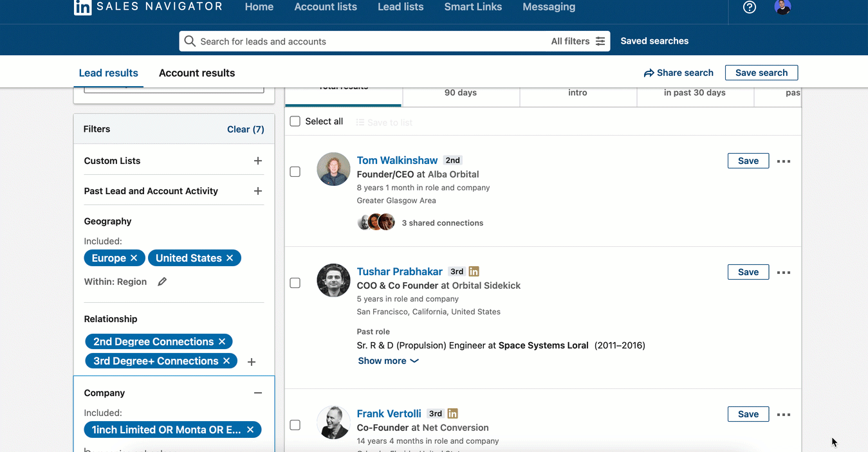Click the Relationship filter heading

[x=111, y=319]
